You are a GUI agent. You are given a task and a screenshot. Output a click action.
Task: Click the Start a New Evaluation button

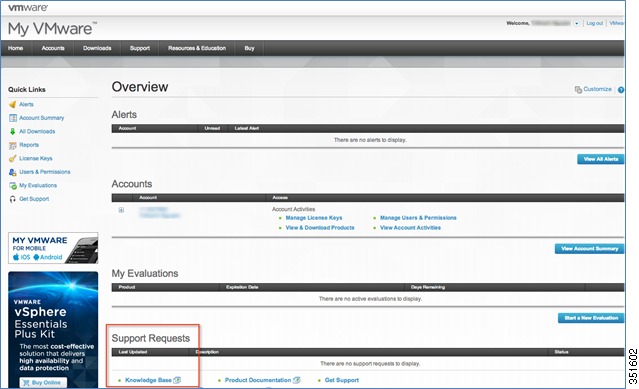click(591, 318)
